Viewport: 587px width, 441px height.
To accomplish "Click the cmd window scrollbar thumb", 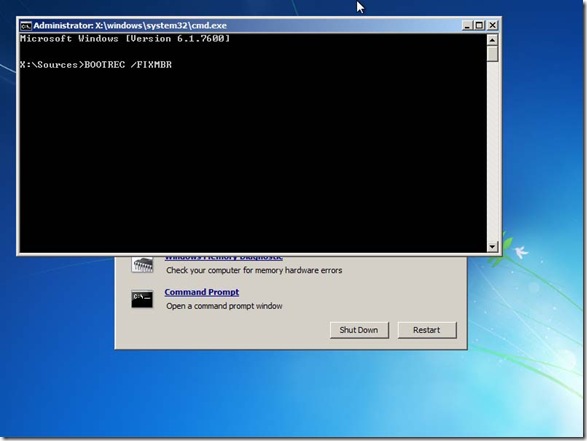I will (492, 53).
